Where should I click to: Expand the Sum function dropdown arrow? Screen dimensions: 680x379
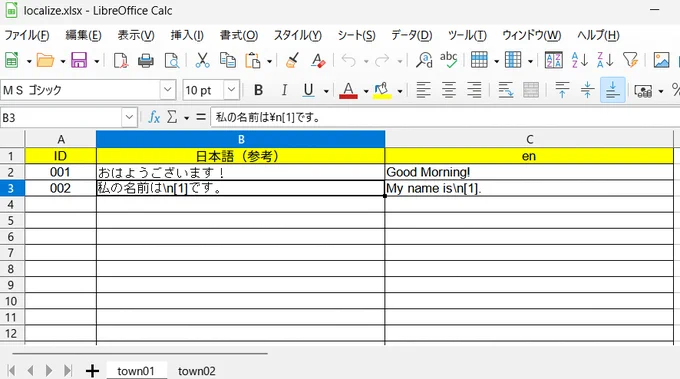click(186, 118)
